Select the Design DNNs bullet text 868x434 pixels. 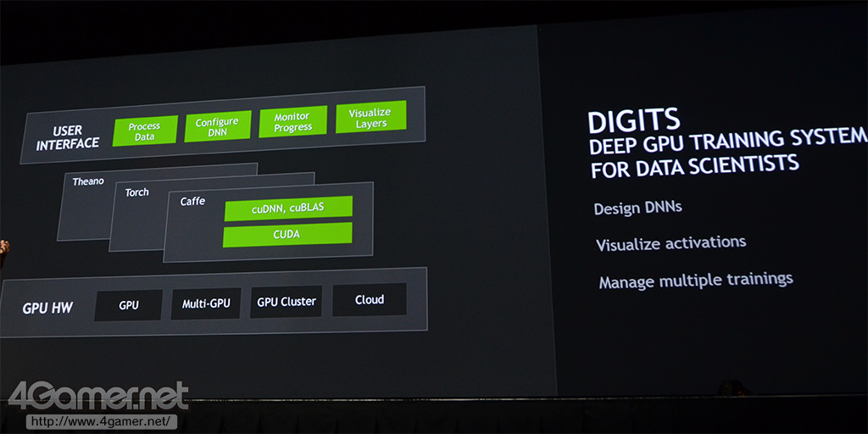click(637, 209)
